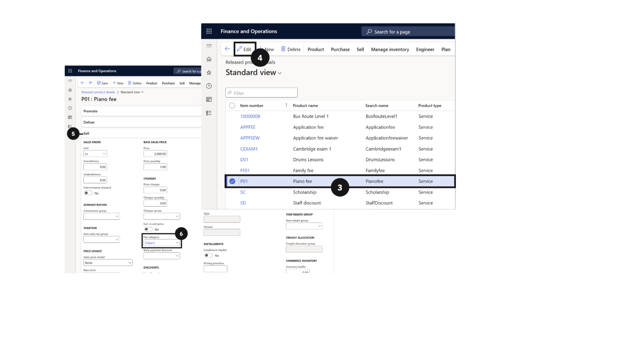644x362 pixels.
Task: Click the Released product details breadcrumb link in the left window
Action: pyautogui.click(x=98, y=92)
